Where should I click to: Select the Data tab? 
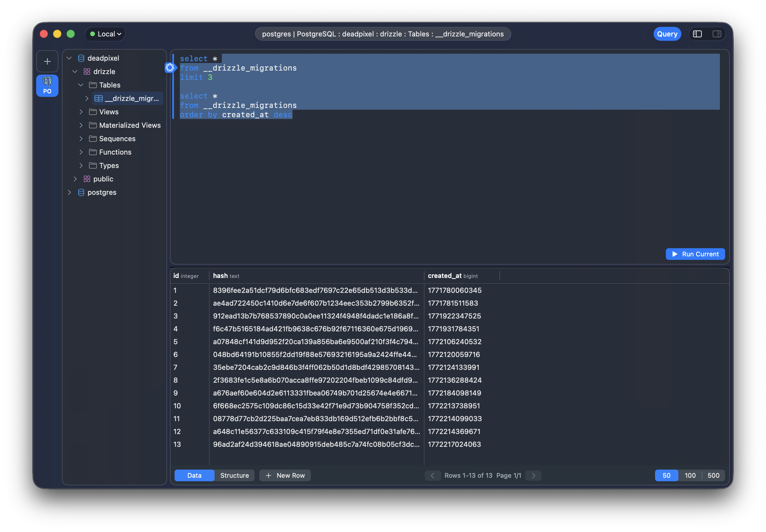tap(194, 475)
